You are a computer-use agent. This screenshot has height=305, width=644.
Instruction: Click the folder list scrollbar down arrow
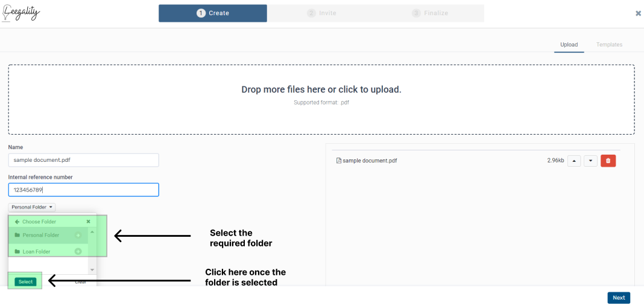pos(92,269)
